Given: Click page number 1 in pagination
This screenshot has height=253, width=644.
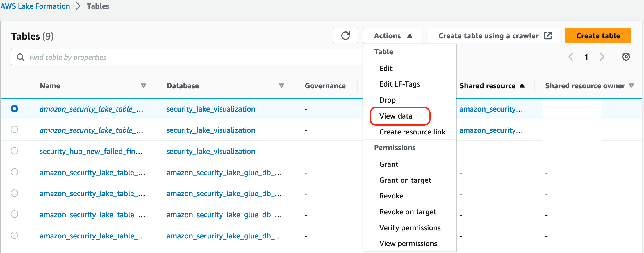Looking at the screenshot, I should tap(586, 57).
